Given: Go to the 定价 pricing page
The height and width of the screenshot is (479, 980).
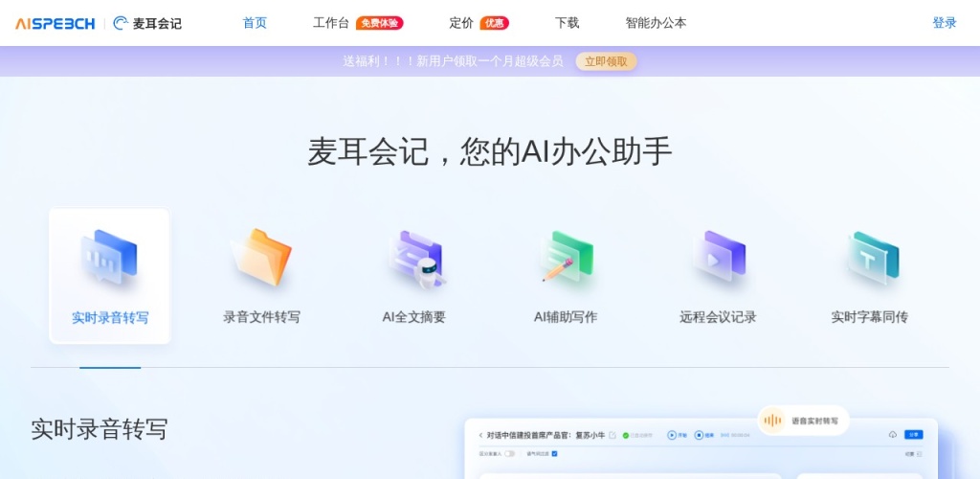Looking at the screenshot, I should 461,23.
